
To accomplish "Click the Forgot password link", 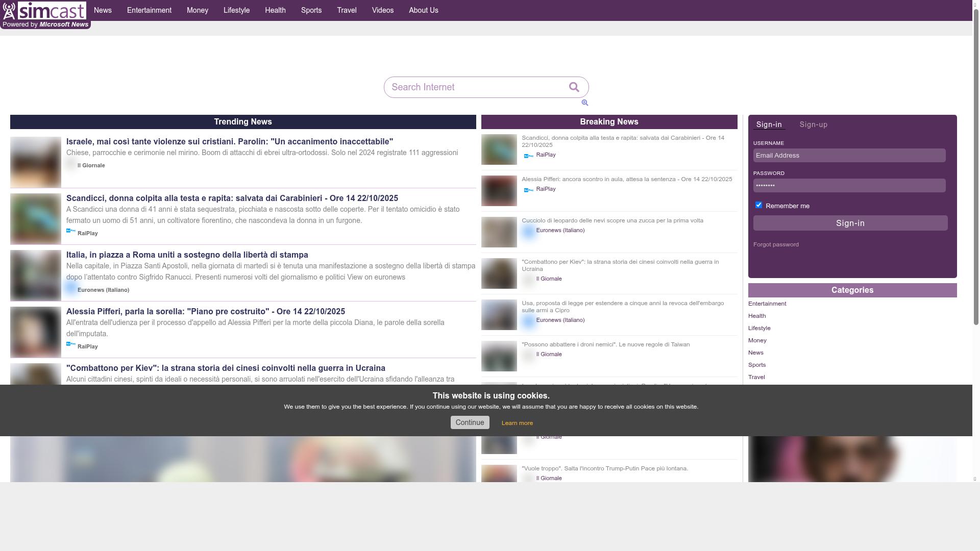I will click(x=776, y=244).
